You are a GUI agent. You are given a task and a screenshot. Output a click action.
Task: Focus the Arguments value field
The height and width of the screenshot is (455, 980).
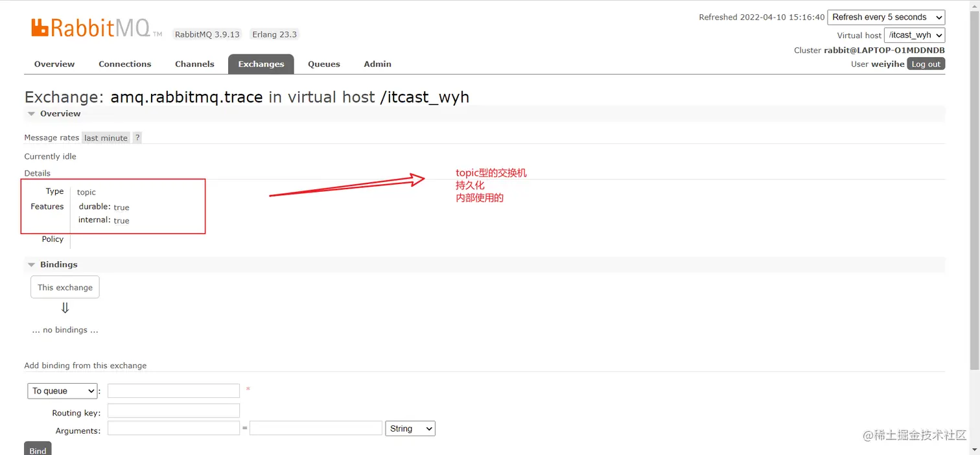pyautogui.click(x=316, y=428)
